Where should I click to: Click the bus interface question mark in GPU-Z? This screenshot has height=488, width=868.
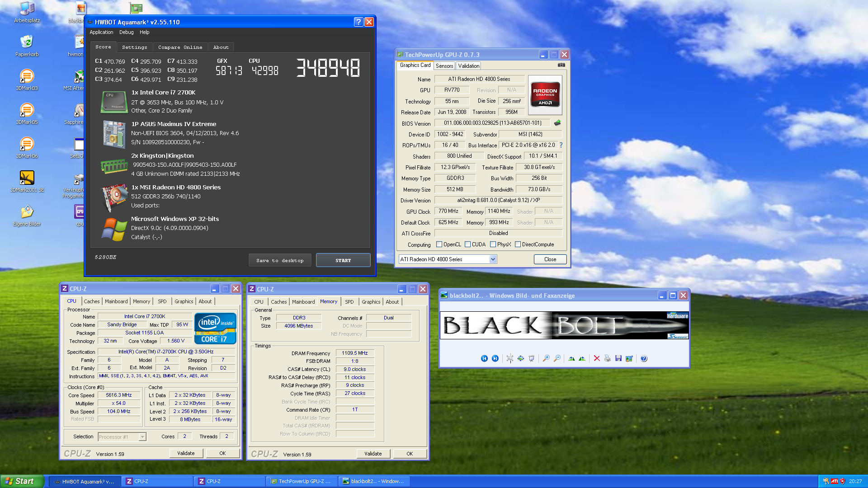click(561, 145)
